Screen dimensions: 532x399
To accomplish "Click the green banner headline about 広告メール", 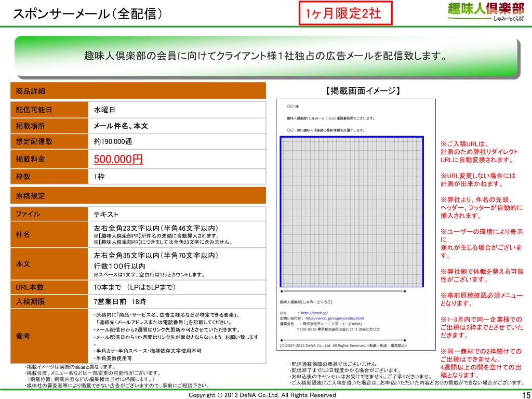I will tap(265, 56).
